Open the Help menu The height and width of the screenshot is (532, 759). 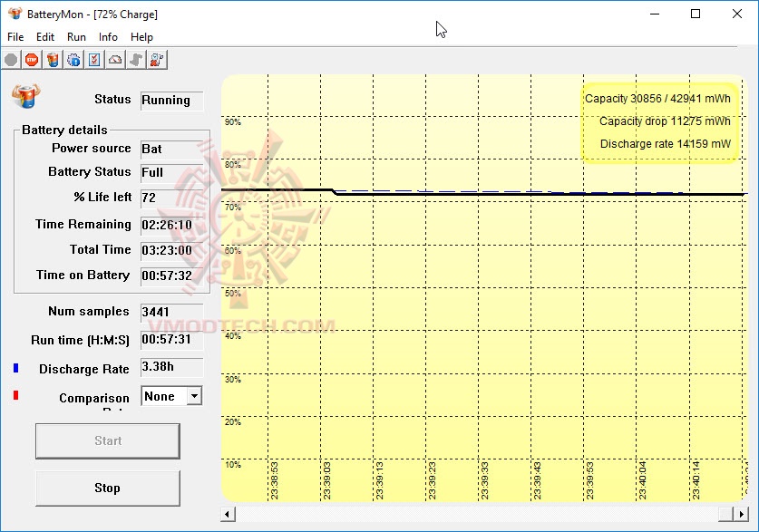pos(141,37)
